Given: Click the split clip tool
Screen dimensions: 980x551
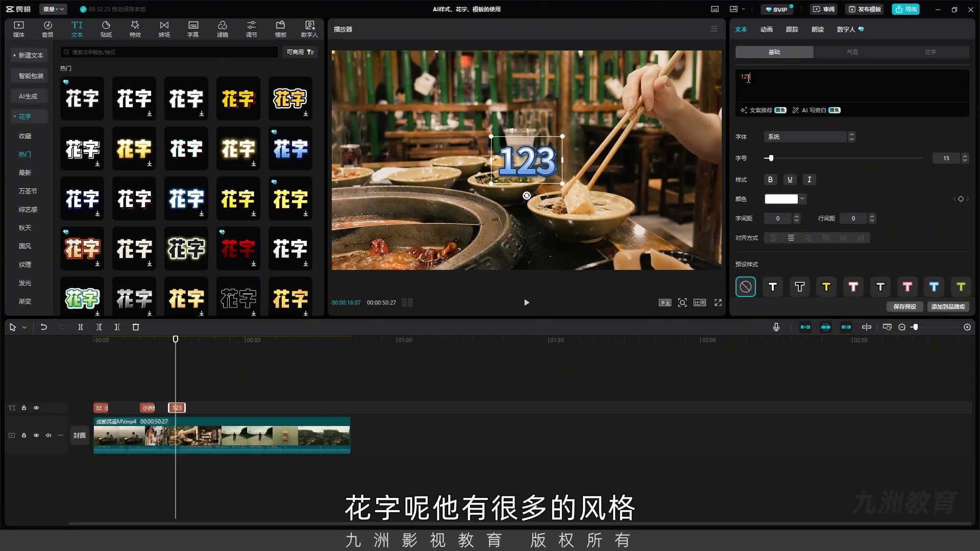Looking at the screenshot, I should [x=81, y=327].
